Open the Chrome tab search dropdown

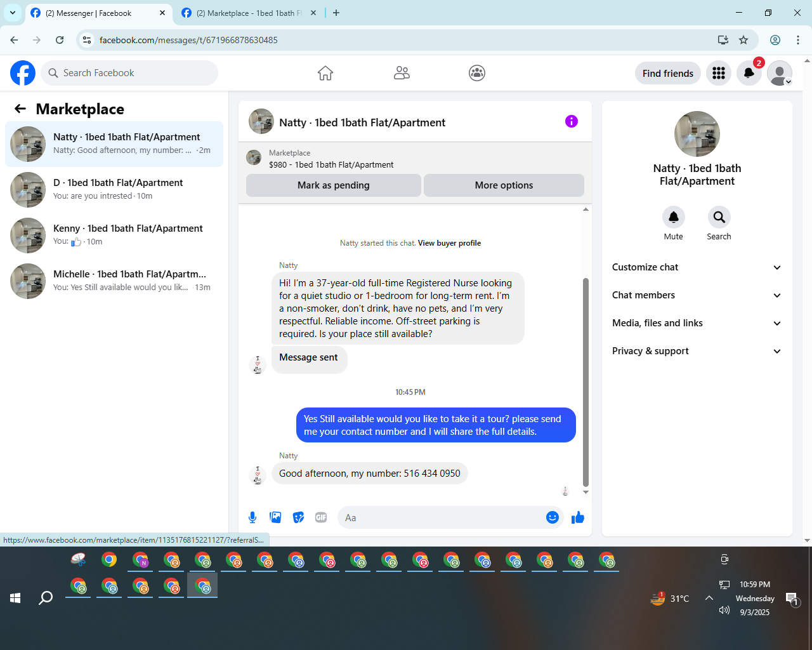[13, 13]
